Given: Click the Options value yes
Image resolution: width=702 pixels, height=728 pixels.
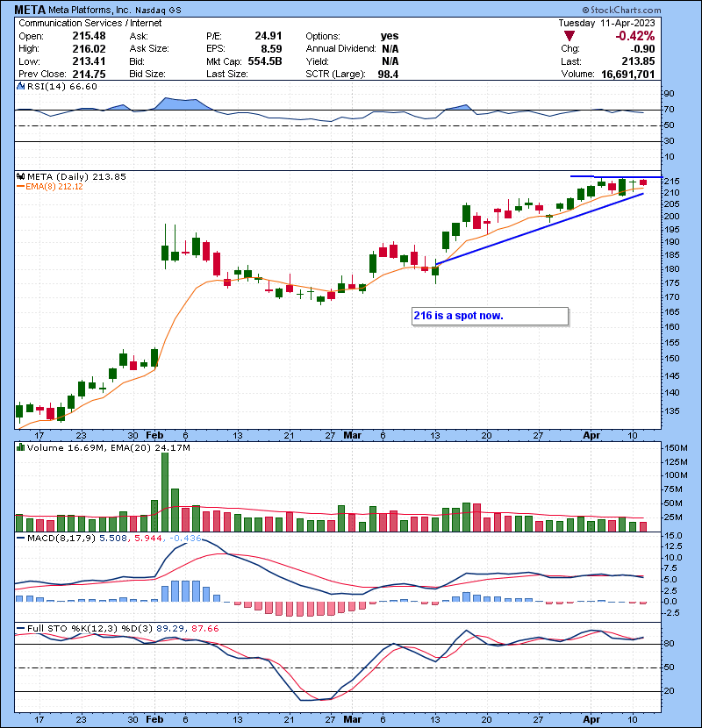Looking at the screenshot, I should coord(390,36).
